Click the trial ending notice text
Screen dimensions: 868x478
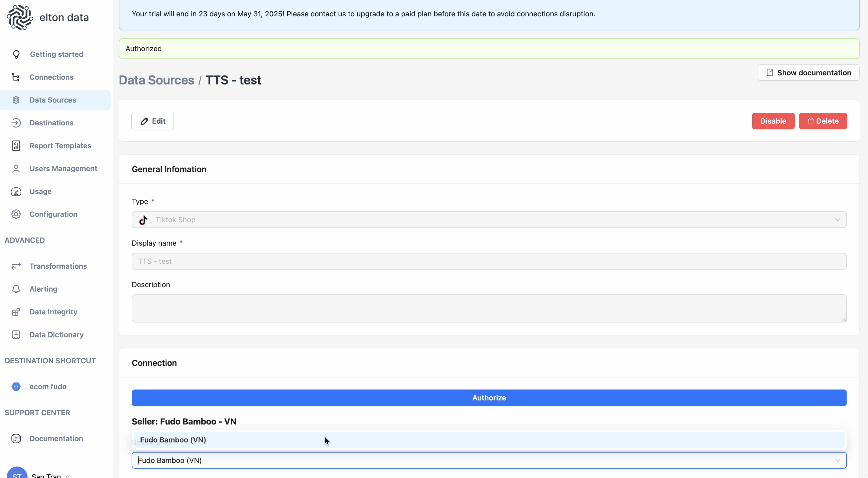pyautogui.click(x=363, y=14)
